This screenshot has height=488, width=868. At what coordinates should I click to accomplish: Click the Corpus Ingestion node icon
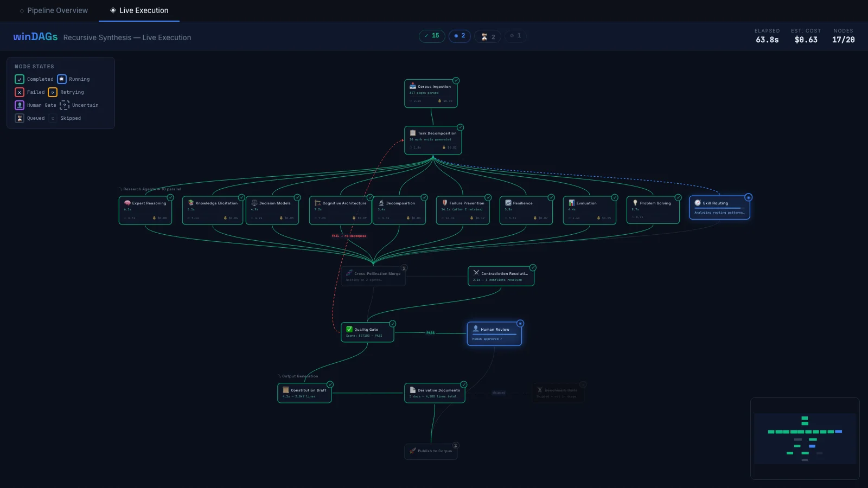click(412, 86)
